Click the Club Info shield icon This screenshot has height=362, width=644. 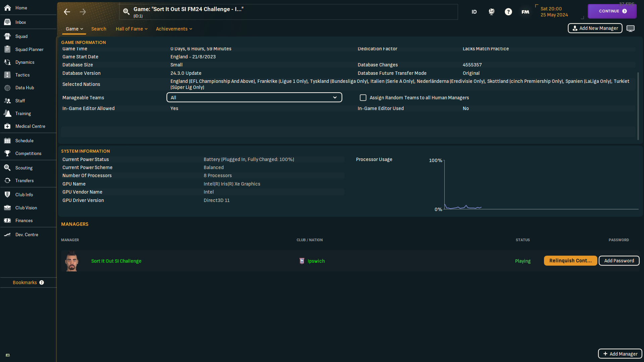(7, 195)
